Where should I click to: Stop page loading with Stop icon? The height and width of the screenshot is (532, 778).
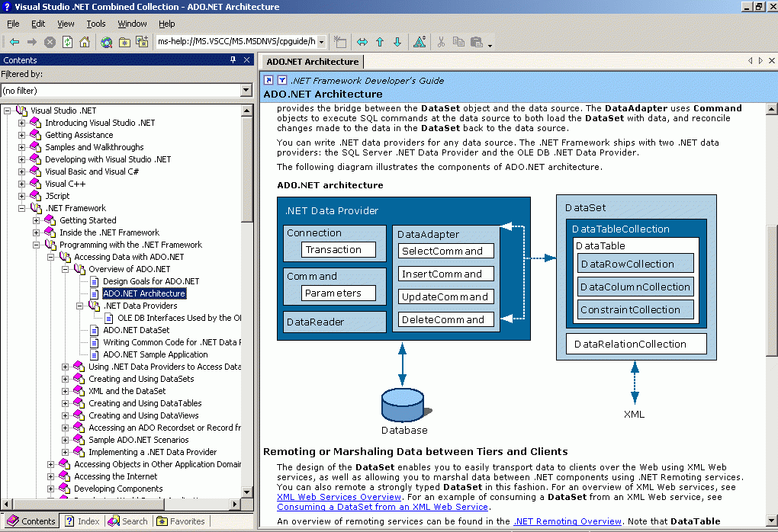50,42
